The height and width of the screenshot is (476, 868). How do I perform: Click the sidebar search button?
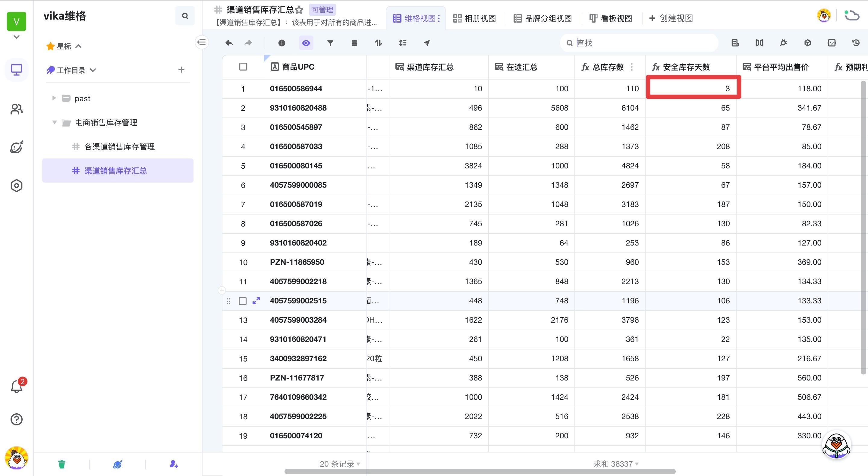[x=185, y=15]
